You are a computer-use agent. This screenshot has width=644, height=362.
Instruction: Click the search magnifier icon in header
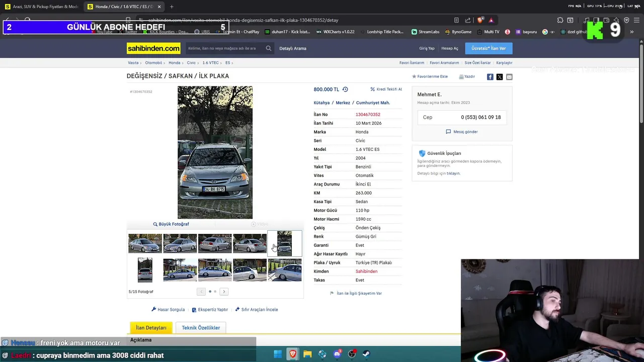click(269, 48)
